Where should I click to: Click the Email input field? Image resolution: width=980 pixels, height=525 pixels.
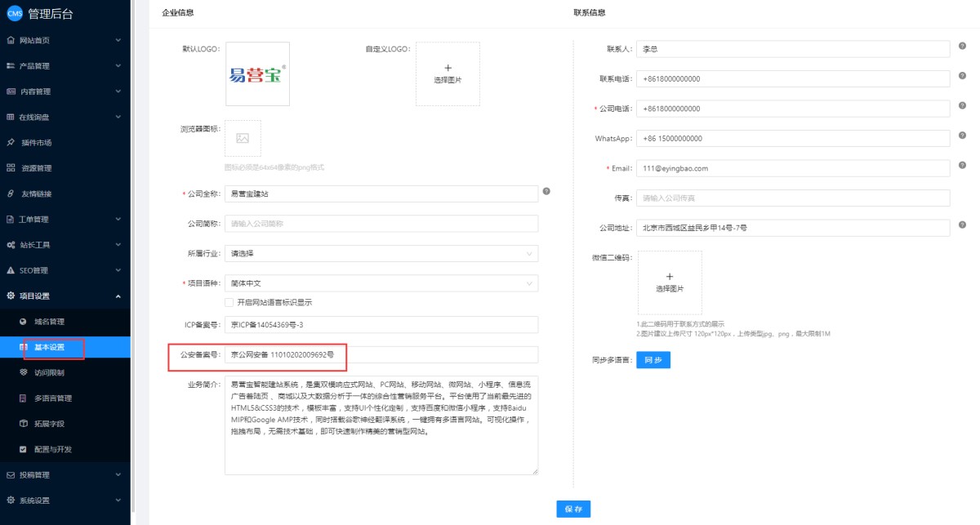coord(794,168)
